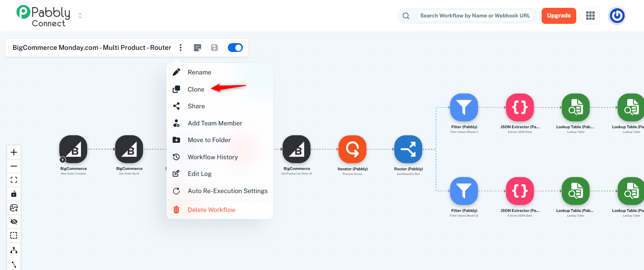Click the save workflow disk icon
Screen dimensions: 644x270
click(x=214, y=48)
